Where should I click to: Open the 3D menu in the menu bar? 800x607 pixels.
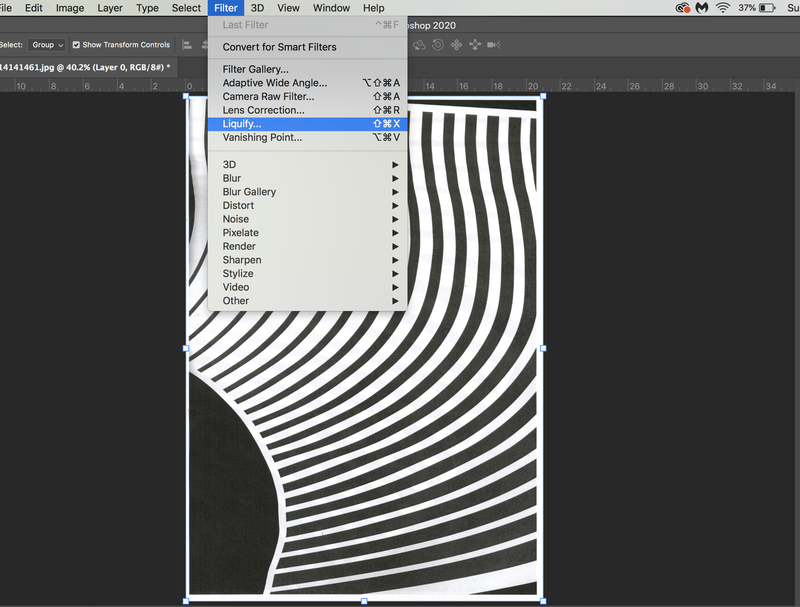point(257,8)
